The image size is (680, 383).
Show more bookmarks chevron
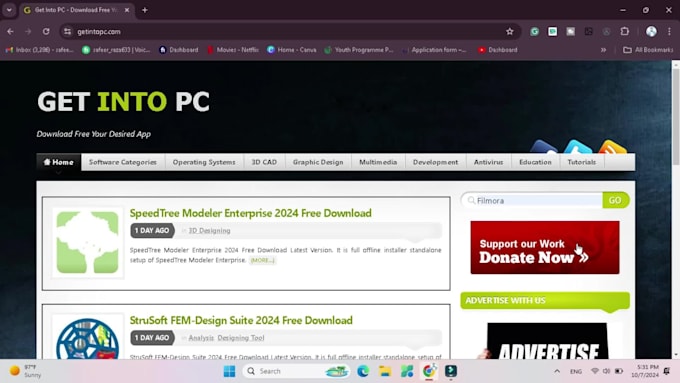(603, 50)
